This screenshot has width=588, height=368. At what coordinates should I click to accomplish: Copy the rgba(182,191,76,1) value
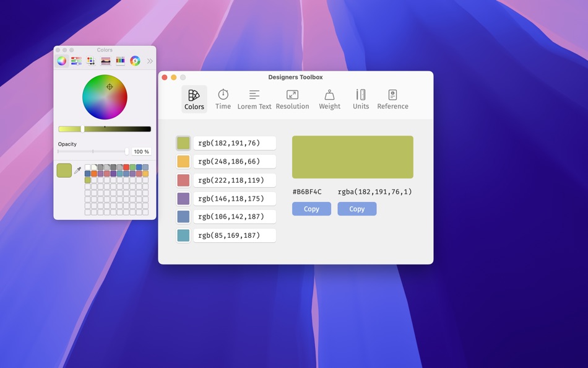357,209
